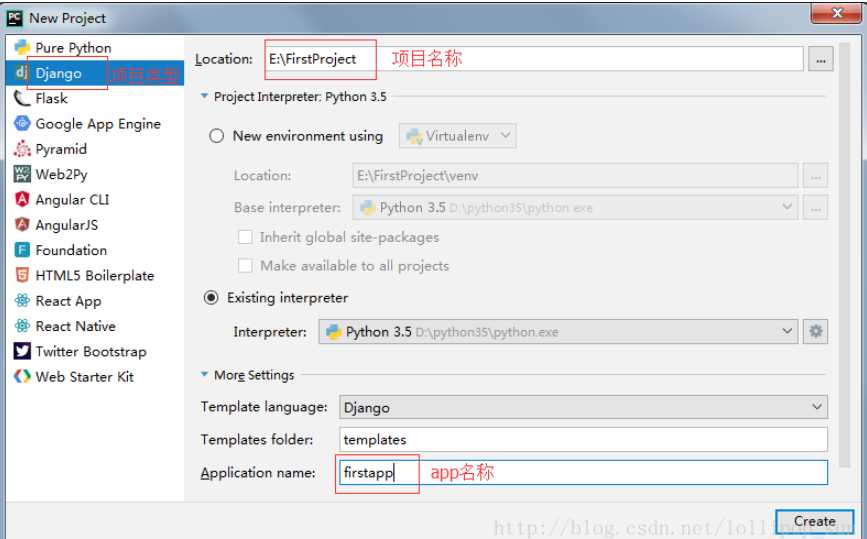Choose Foundation project type
867x539 pixels.
95,250
